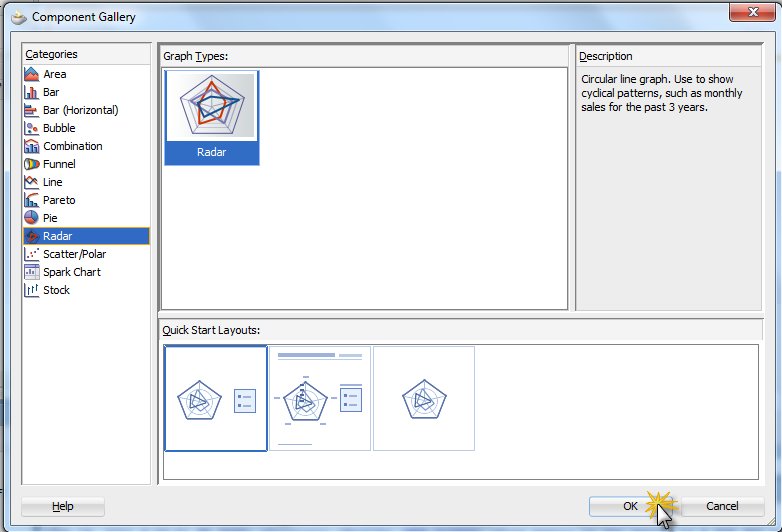Select the Pareto chart category icon
This screenshot has width=782, height=532.
click(32, 200)
